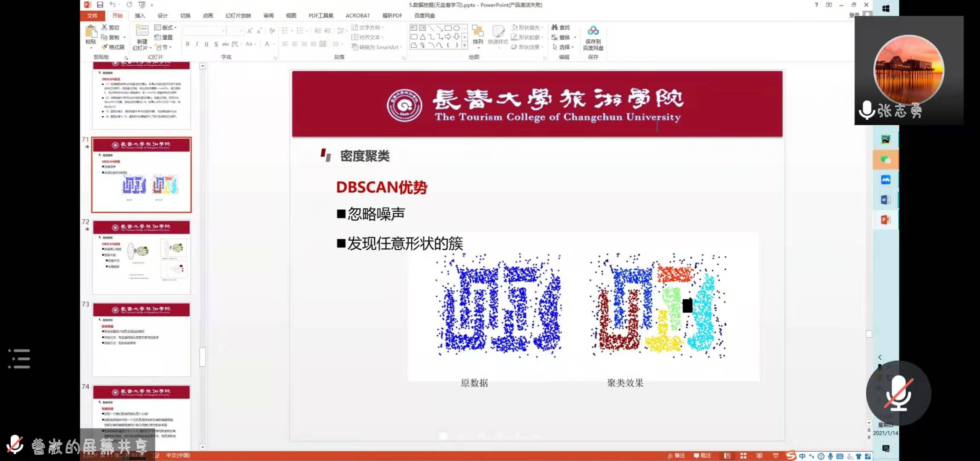Viewport: 980px width, 461px height.
Task: Open the Select (选择) dropdown
Action: pos(563,47)
